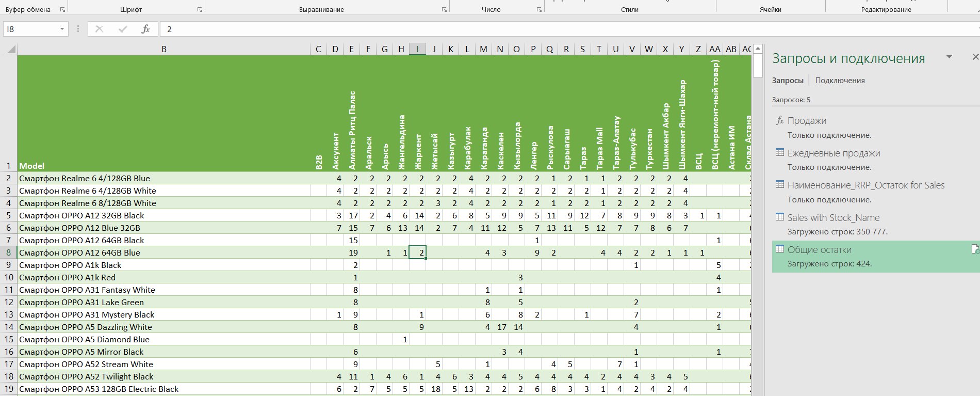This screenshot has height=396, width=980.
Task: Open the task pane options dropdown arrow
Action: 949,57
